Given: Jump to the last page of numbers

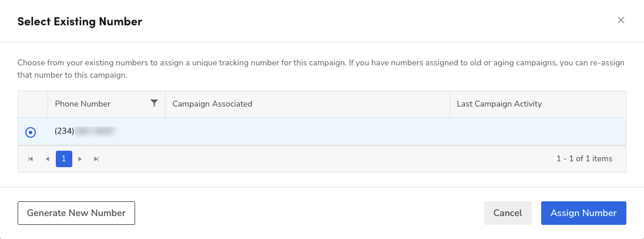Looking at the screenshot, I should [96, 159].
